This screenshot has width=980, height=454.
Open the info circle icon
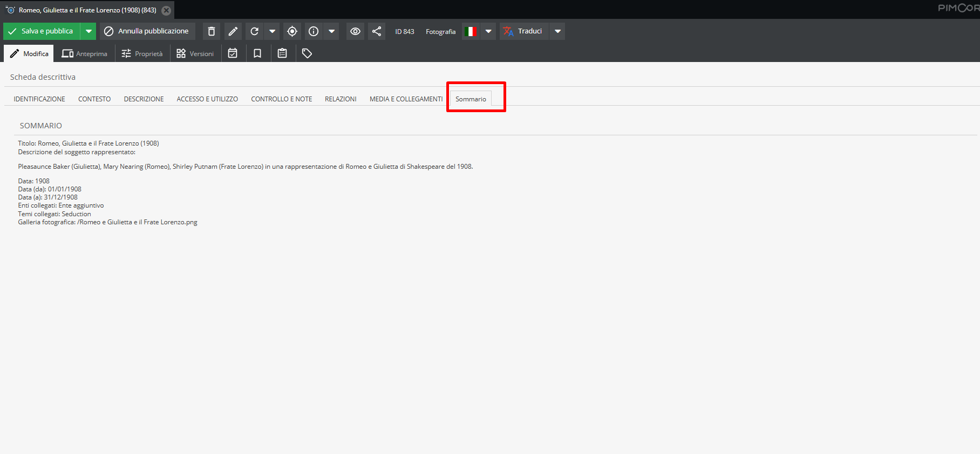point(314,31)
